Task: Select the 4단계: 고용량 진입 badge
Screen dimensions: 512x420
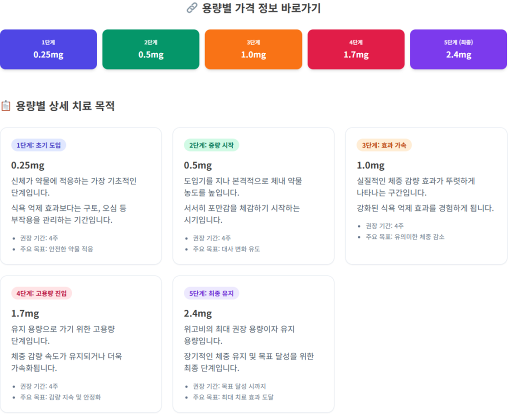Action: pyautogui.click(x=41, y=293)
